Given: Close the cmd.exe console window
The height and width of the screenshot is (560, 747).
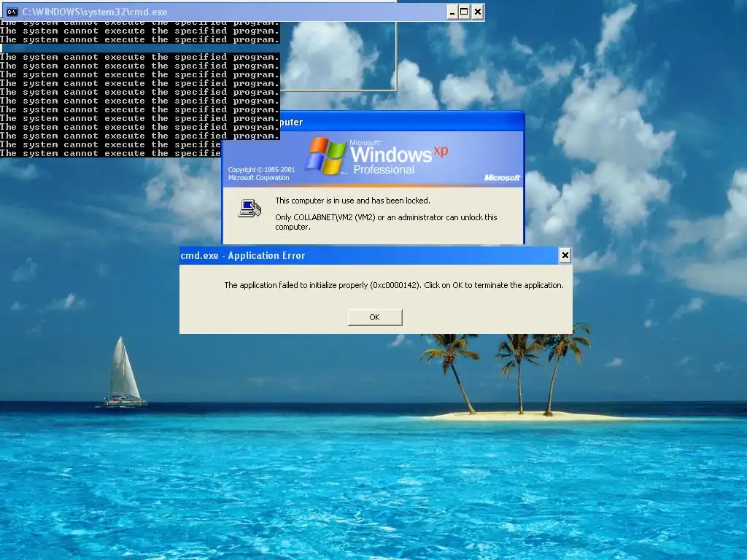Looking at the screenshot, I should [x=478, y=12].
